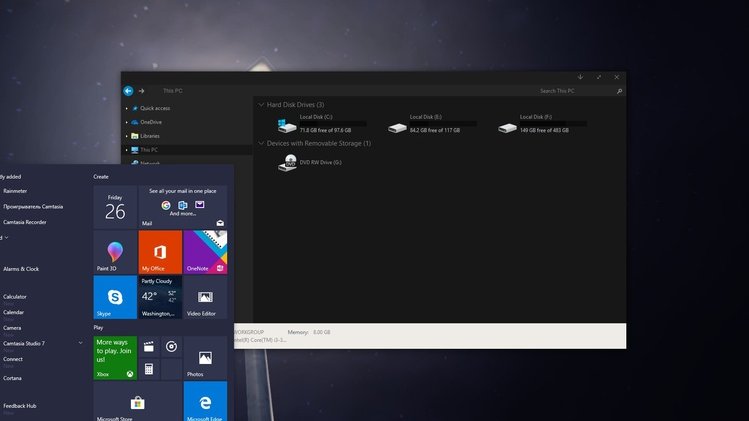This screenshot has height=421, width=749.
Task: Click the forward navigation arrow
Action: point(141,91)
